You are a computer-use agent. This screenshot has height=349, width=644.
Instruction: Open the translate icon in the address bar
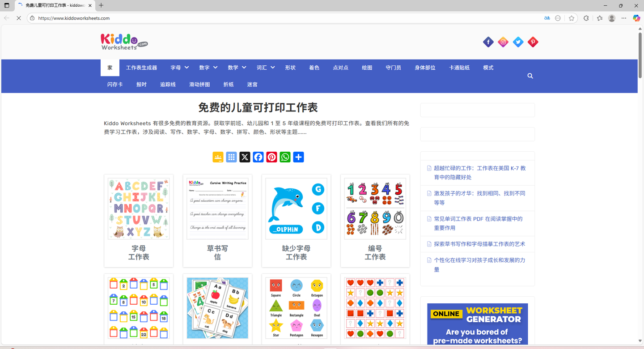[547, 18]
